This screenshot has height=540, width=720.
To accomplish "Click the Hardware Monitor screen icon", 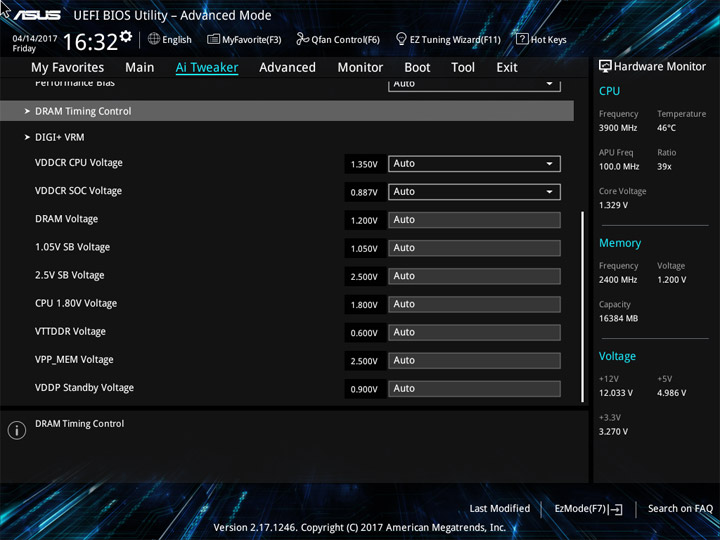I will point(605,66).
